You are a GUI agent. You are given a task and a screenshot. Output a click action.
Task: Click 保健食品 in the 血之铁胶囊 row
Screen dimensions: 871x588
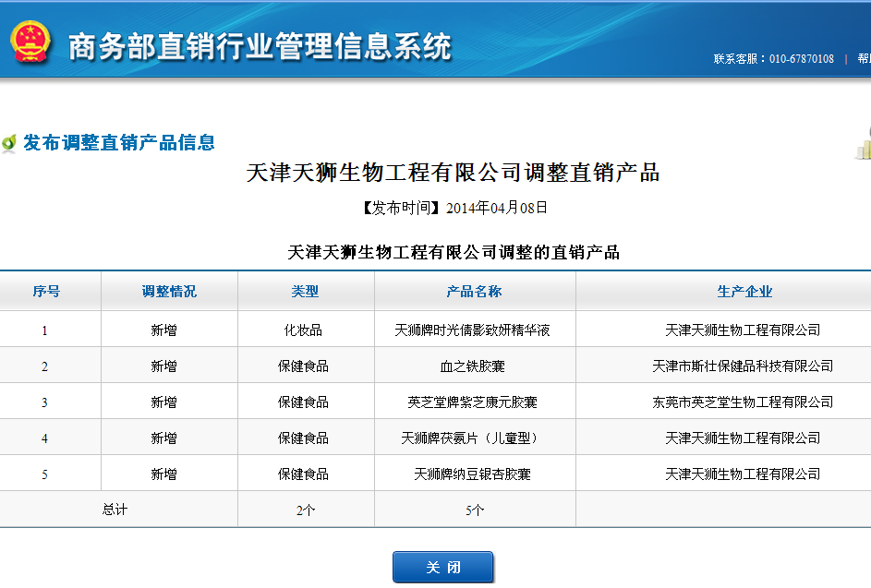pos(303,366)
